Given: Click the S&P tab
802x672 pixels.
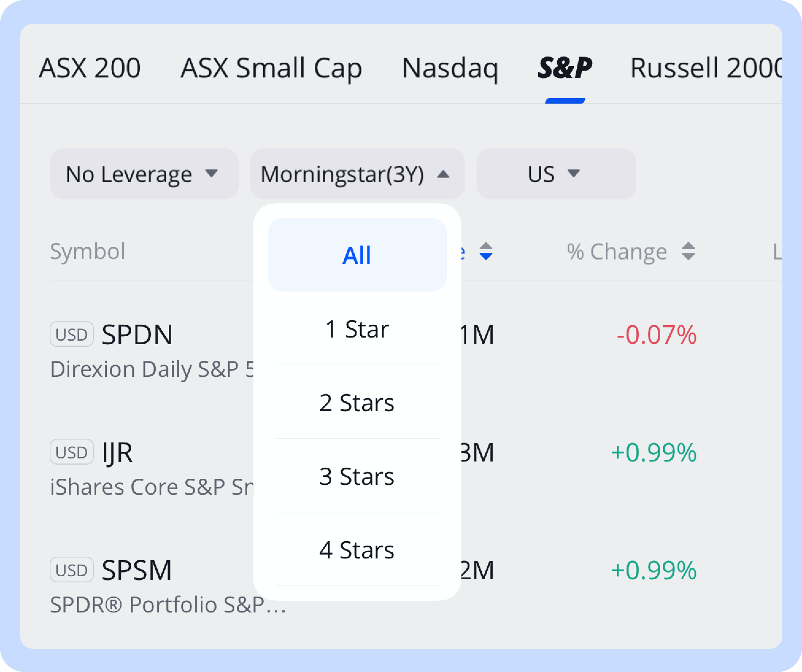Looking at the screenshot, I should (565, 68).
